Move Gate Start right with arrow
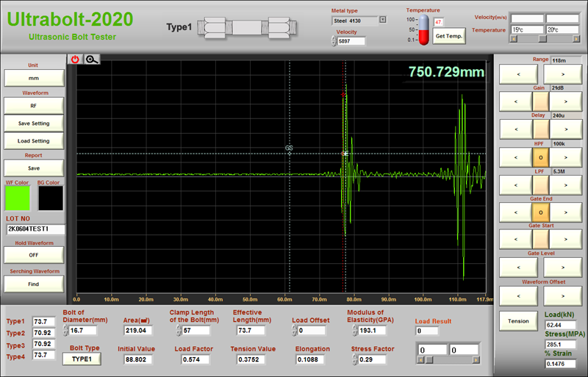The width and height of the screenshot is (588, 377). 565,239
